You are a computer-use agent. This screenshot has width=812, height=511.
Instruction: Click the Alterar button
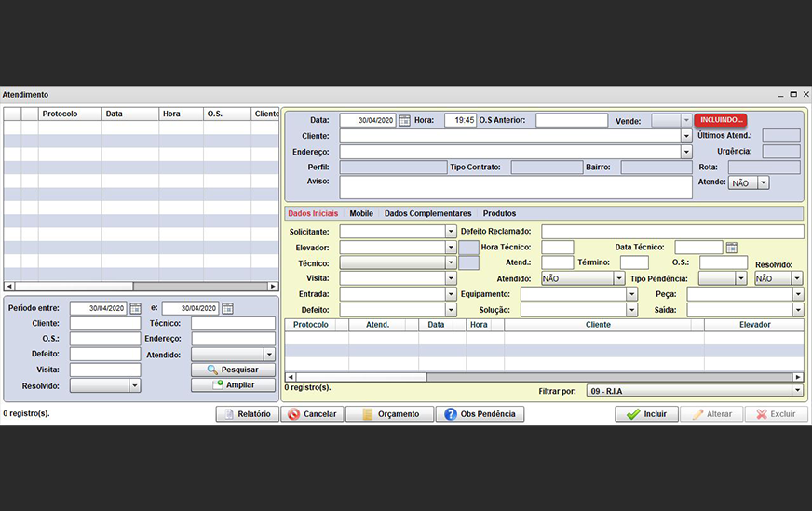[711, 414]
